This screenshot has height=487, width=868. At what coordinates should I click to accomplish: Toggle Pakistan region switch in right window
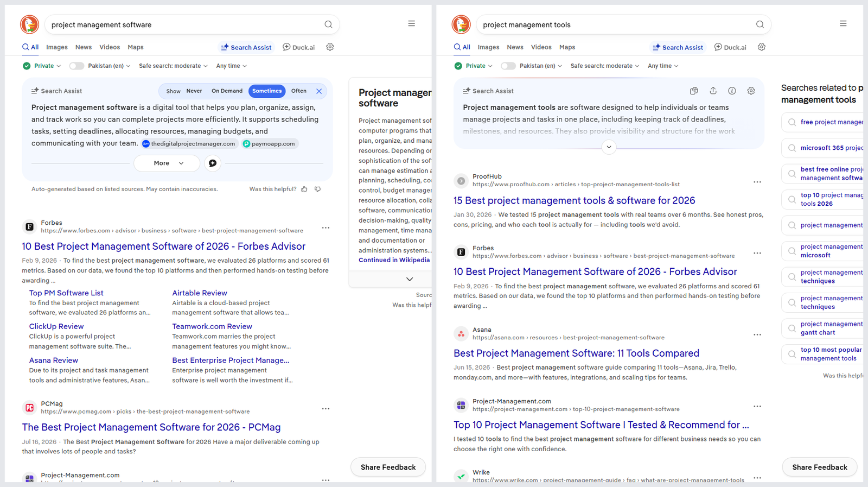click(x=508, y=66)
